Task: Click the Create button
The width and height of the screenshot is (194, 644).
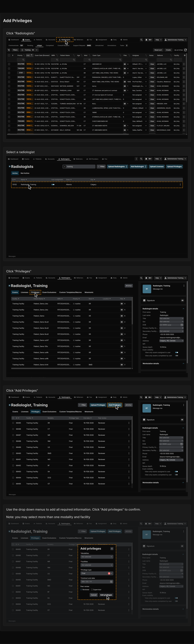Action: (x=168, y=50)
